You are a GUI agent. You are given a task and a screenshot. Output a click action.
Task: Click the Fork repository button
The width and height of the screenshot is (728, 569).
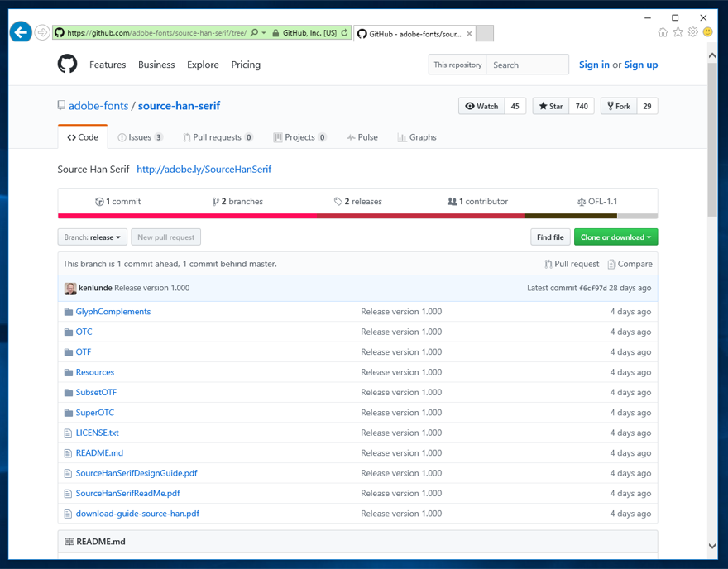click(619, 107)
